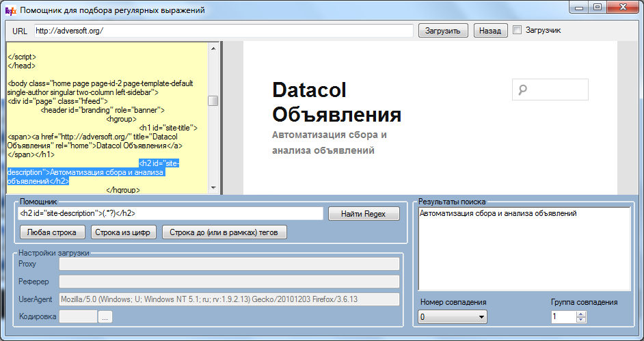Image resolution: width=644 pixels, height=341 pixels.
Task: Decrease Группа совпадения value with down arrow
Action: [x=582, y=320]
